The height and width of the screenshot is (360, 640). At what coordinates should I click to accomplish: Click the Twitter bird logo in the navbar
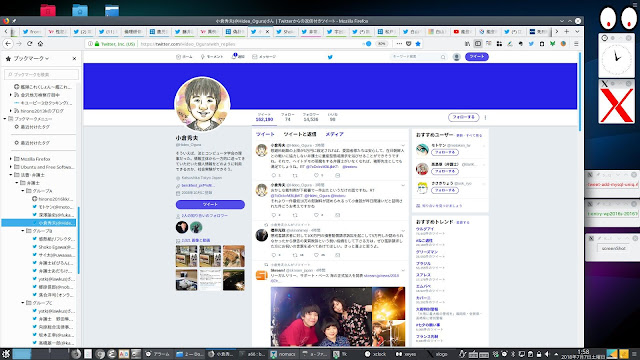(x=330, y=57)
